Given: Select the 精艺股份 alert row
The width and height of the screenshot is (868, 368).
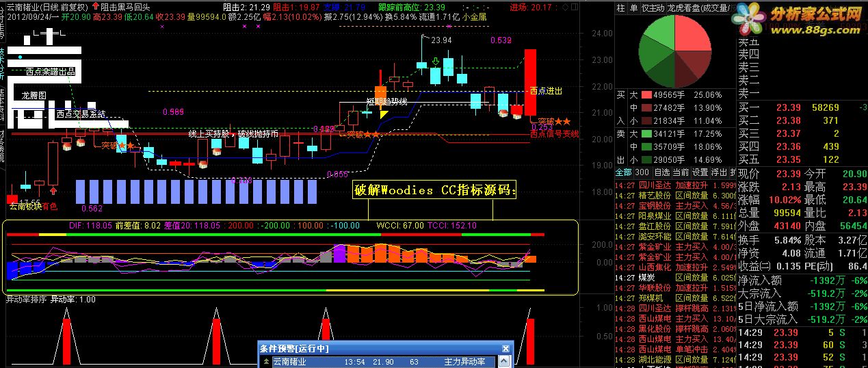Looking at the screenshot, I should click(x=676, y=195).
